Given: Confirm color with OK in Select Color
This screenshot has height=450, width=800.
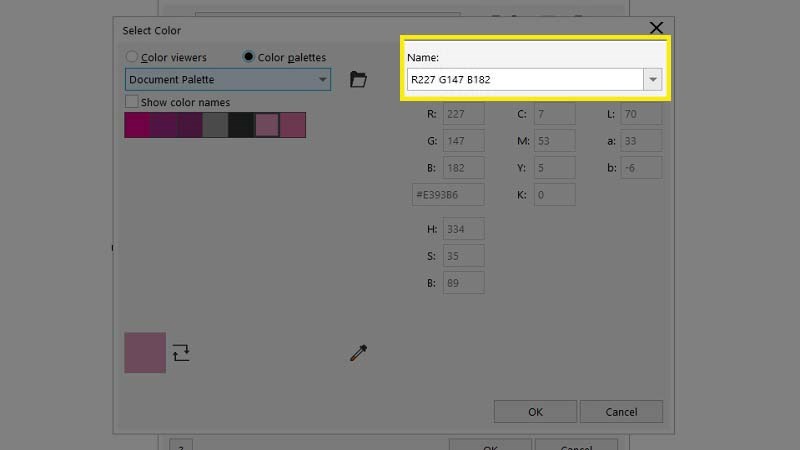Looking at the screenshot, I should coord(535,412).
